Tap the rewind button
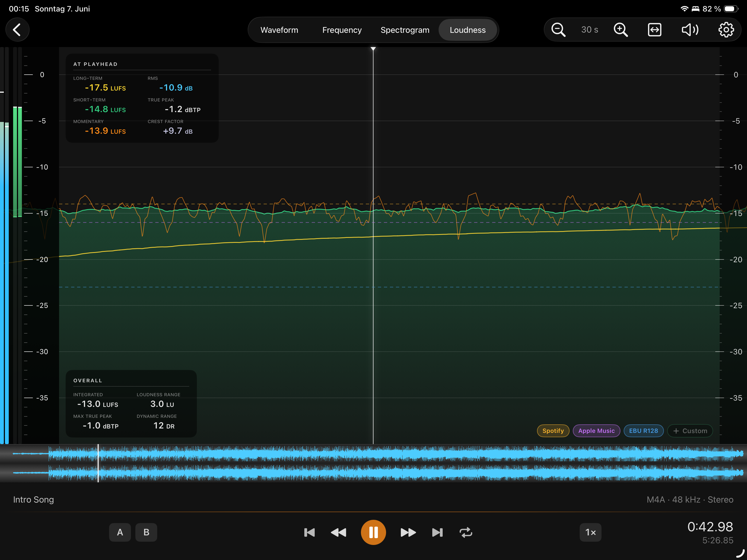Screen dimensions: 747x560 point(339,532)
